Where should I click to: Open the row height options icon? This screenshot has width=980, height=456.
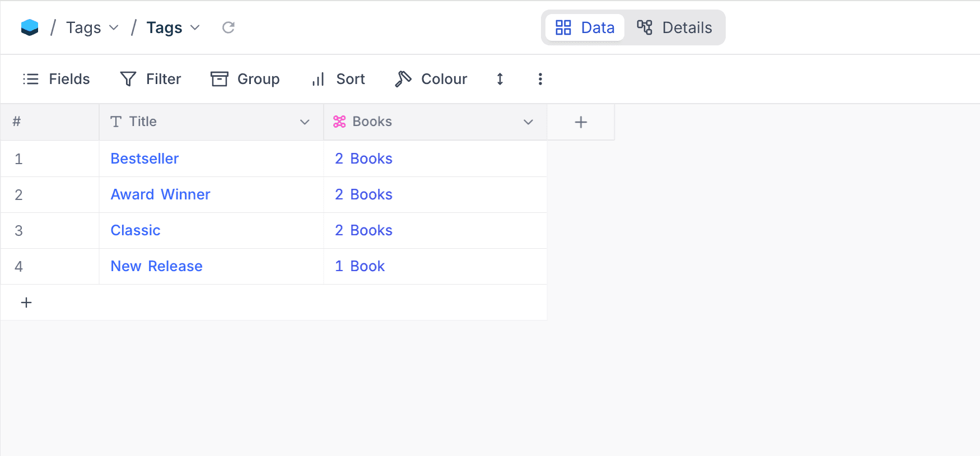500,79
